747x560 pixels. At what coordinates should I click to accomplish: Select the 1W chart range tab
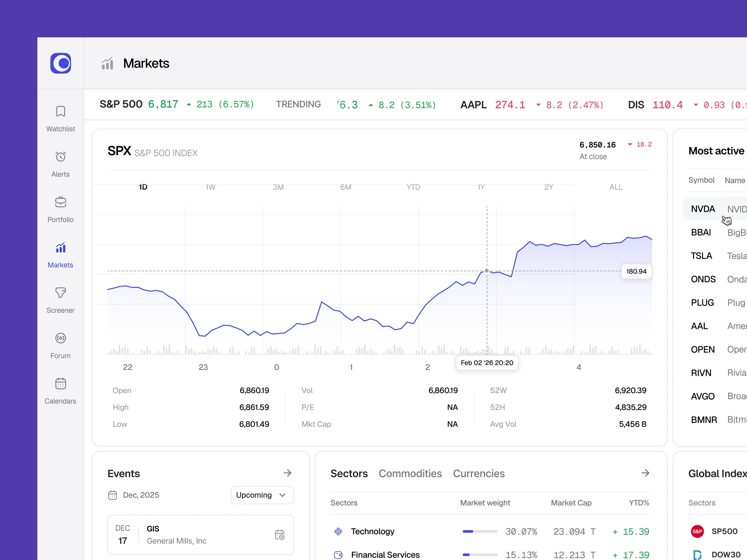point(210,187)
